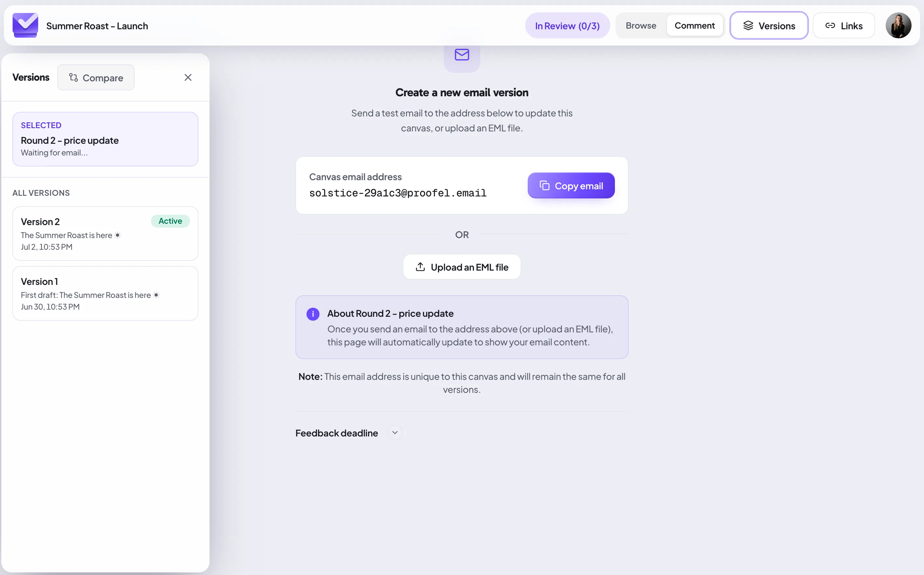This screenshot has height=575, width=924.
Task: Click the info icon in About box
Action: [313, 314]
